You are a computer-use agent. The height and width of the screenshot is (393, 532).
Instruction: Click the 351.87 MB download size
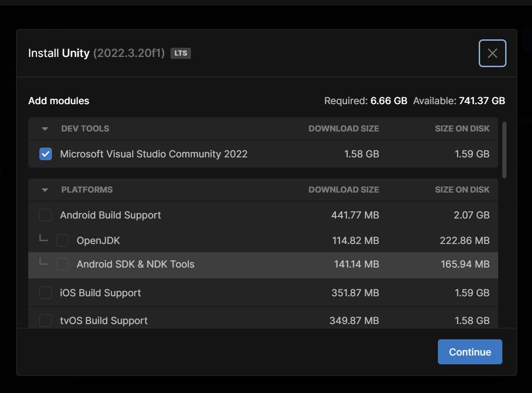355,293
